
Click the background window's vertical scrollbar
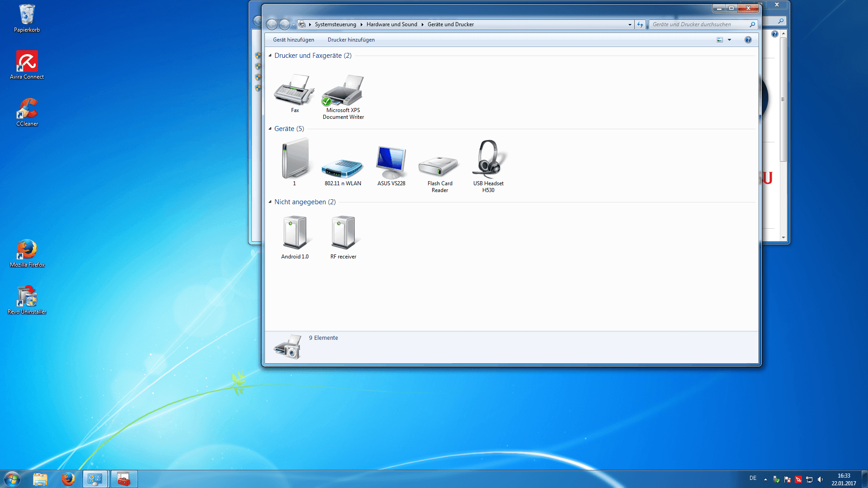pos(783,99)
